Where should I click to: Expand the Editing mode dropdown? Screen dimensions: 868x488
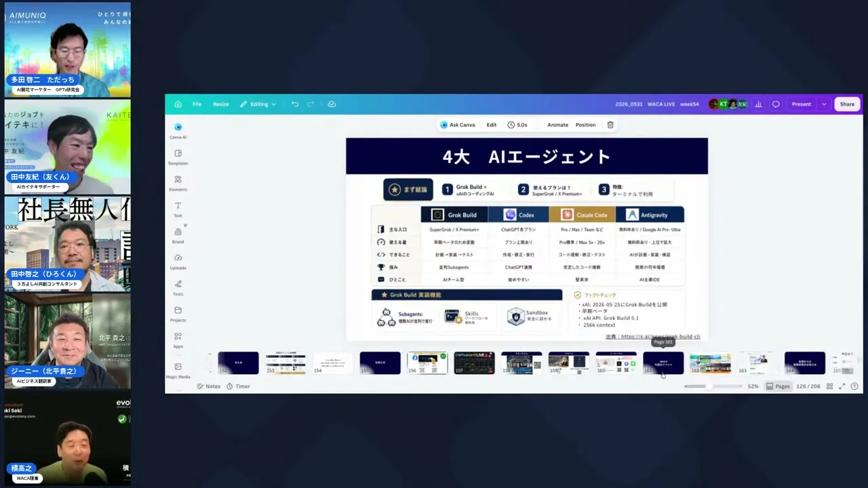click(x=258, y=104)
